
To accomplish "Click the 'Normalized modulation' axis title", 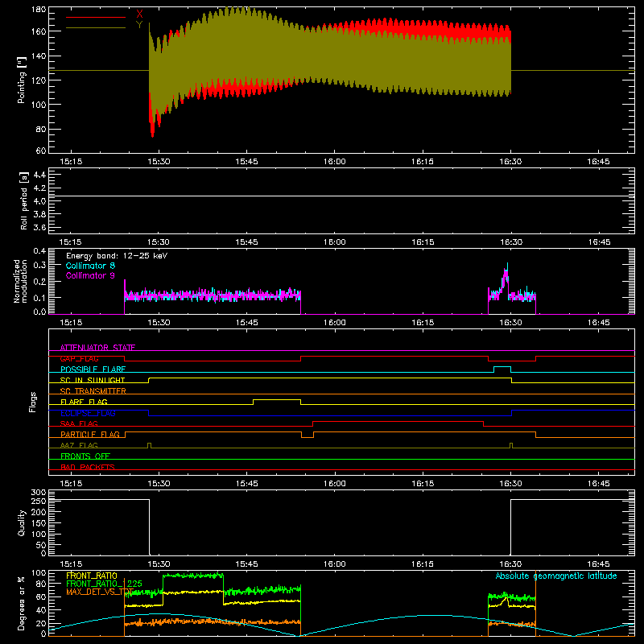I will [21, 281].
